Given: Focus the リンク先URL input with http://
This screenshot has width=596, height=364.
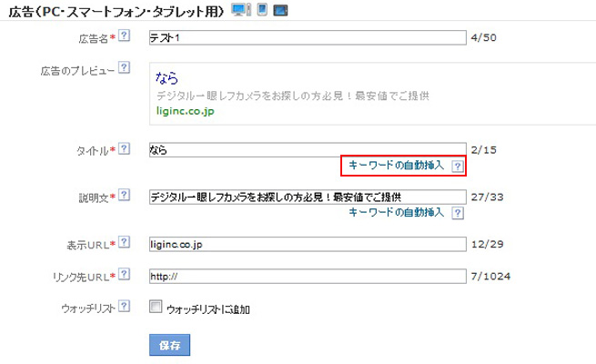Looking at the screenshot, I should (308, 277).
